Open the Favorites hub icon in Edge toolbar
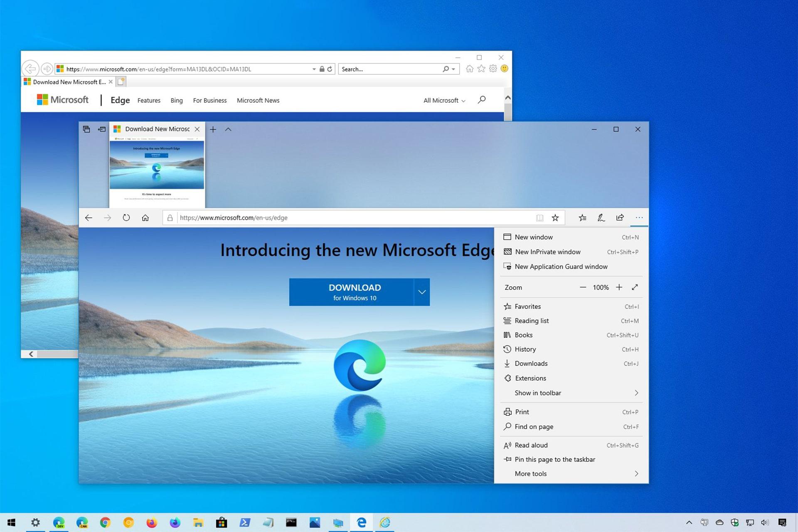The width and height of the screenshot is (798, 532). (583, 218)
